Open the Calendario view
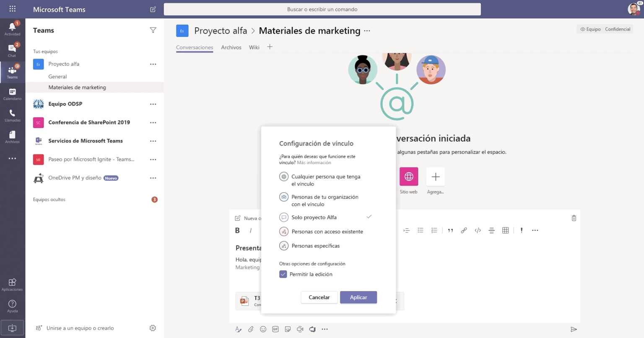The image size is (644, 338). pos(12,94)
